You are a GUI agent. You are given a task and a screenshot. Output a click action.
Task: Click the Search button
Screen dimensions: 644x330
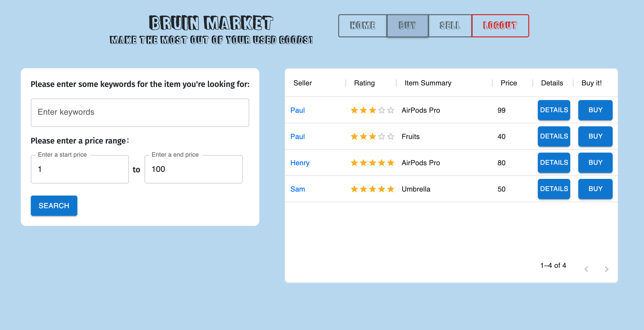pyautogui.click(x=54, y=205)
